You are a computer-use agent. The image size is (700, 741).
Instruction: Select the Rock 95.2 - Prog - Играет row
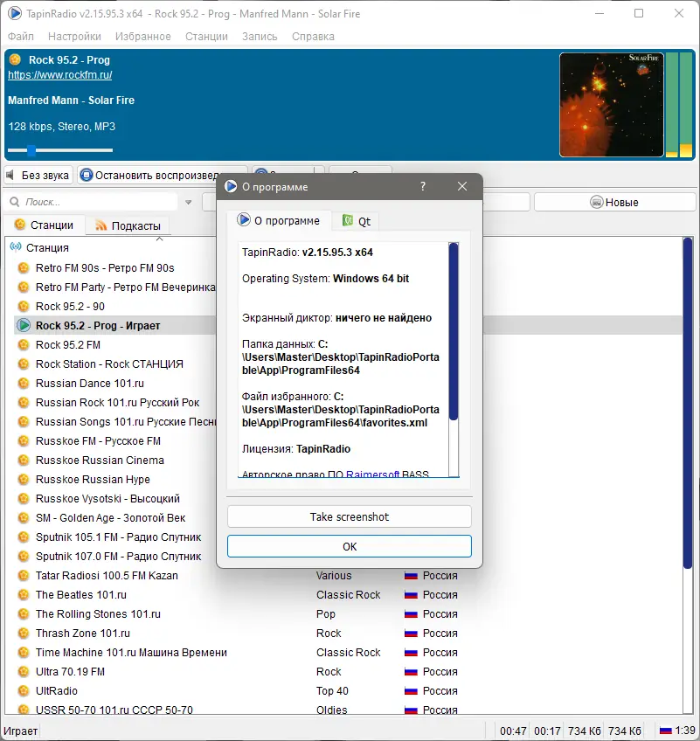click(114, 325)
